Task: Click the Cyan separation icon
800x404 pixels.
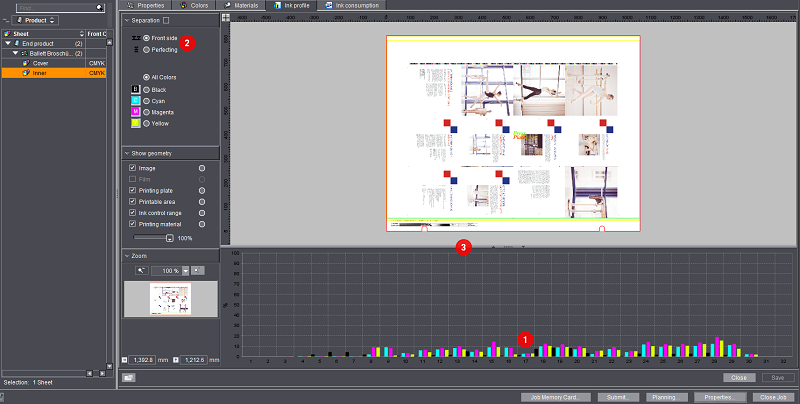Action: (x=135, y=101)
